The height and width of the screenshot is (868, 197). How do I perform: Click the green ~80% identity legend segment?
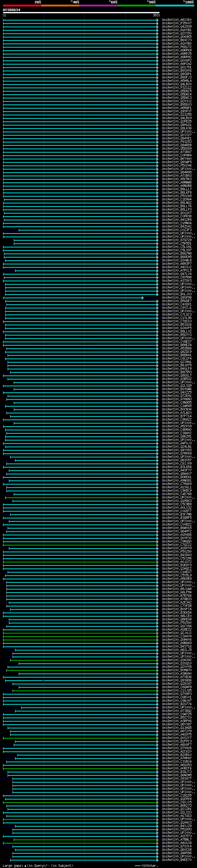point(137,6)
